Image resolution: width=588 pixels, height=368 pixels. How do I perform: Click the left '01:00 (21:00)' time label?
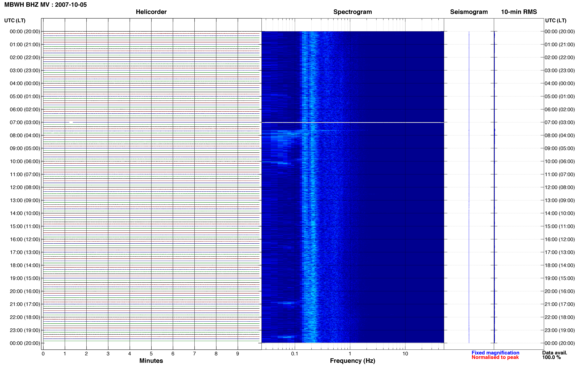tap(25, 45)
